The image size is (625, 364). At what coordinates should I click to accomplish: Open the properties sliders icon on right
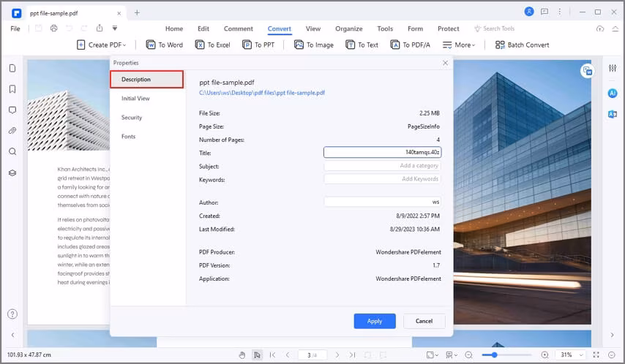tap(613, 68)
